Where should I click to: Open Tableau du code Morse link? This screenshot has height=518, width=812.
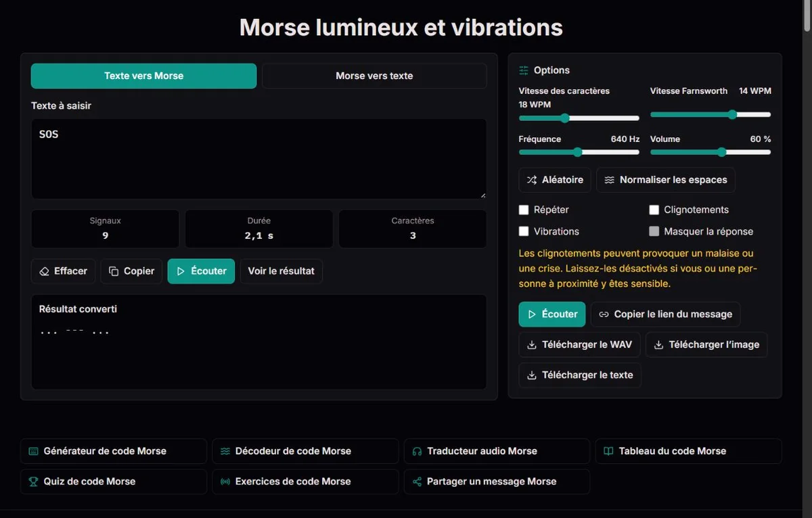pyautogui.click(x=688, y=451)
